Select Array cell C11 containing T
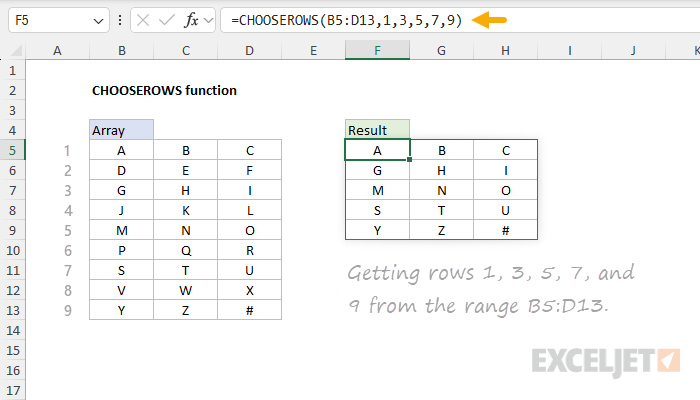The width and height of the screenshot is (700, 400). (x=186, y=270)
